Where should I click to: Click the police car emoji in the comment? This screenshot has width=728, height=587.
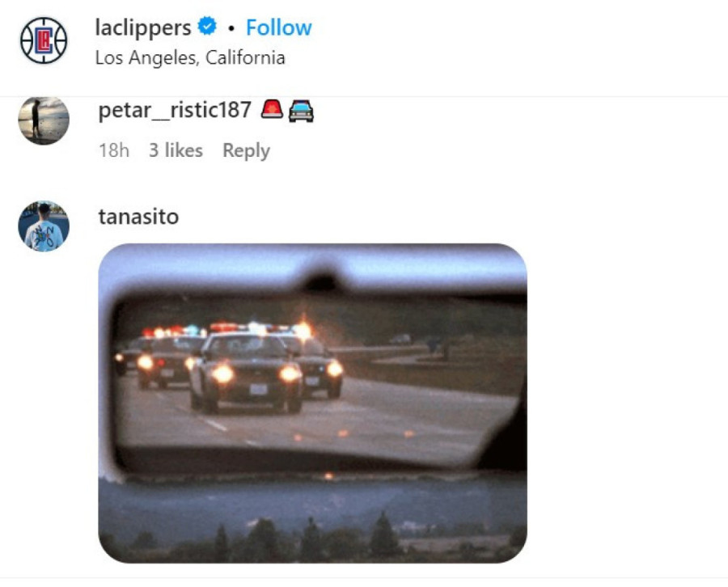point(302,111)
